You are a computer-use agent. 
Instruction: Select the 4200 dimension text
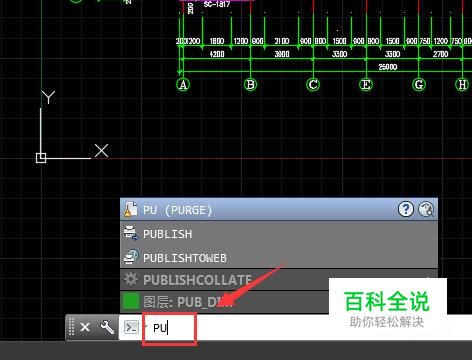(217, 54)
